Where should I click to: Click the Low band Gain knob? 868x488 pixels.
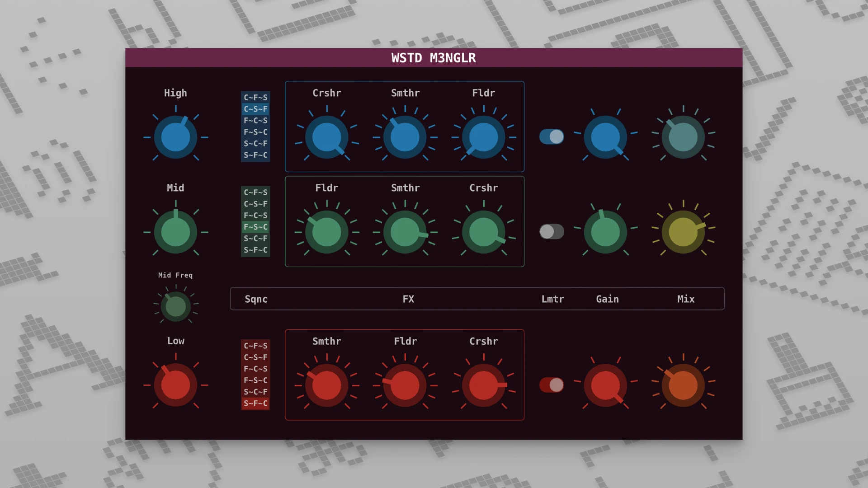click(606, 385)
